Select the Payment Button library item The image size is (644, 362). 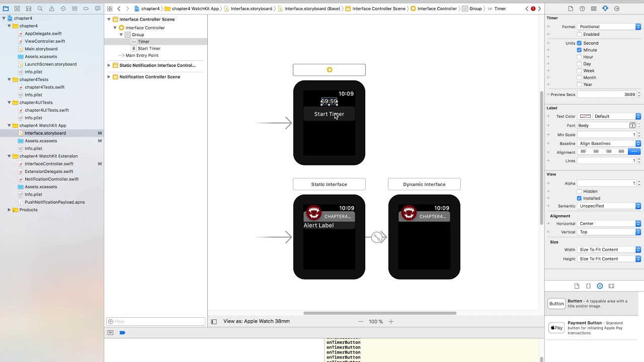(594, 328)
